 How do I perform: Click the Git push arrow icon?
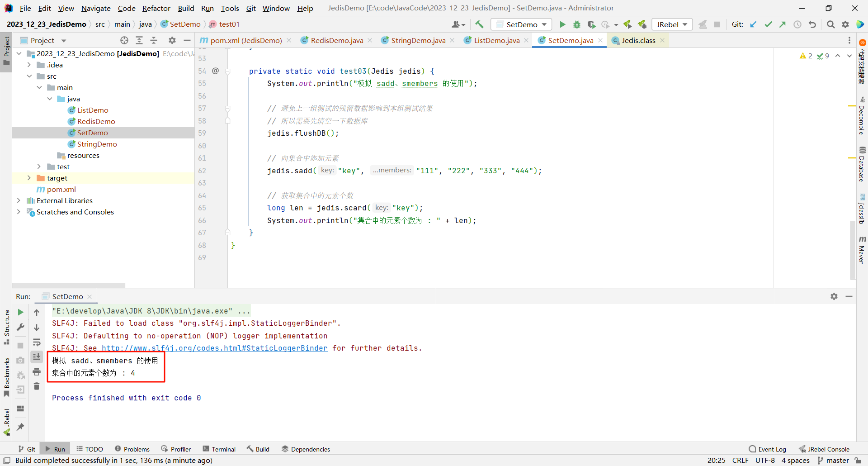(x=783, y=24)
